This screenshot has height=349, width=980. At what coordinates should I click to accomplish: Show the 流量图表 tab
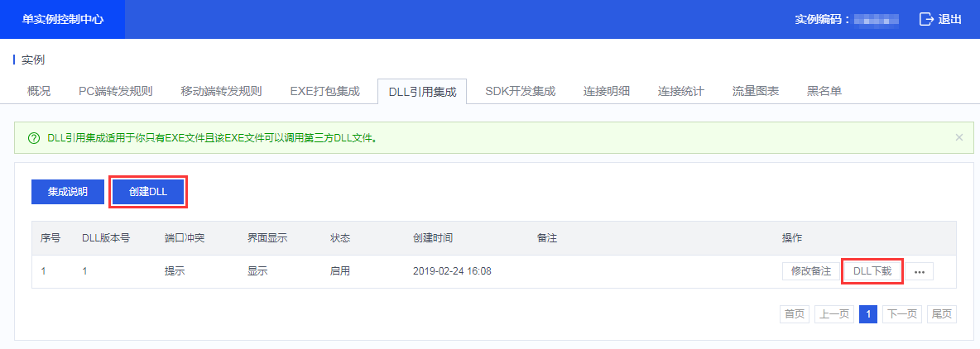(756, 91)
